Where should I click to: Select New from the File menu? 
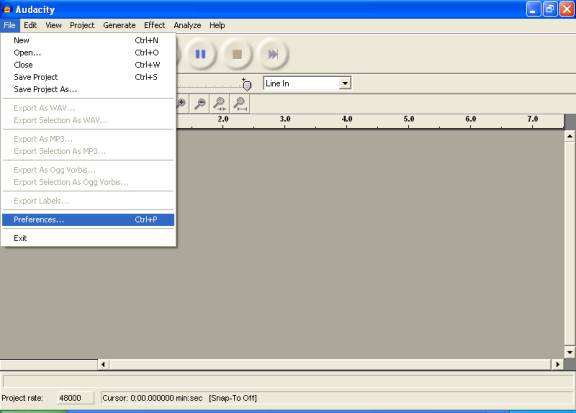[x=88, y=40]
